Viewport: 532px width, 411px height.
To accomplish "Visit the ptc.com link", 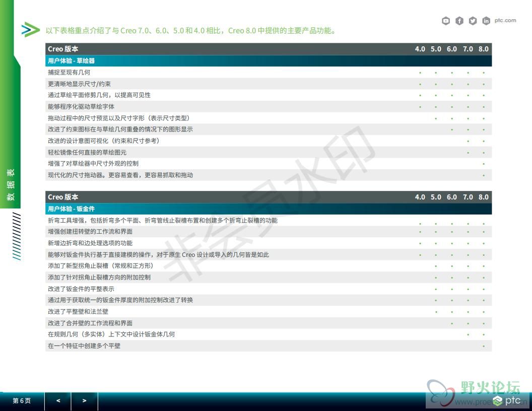I will tap(505, 20).
